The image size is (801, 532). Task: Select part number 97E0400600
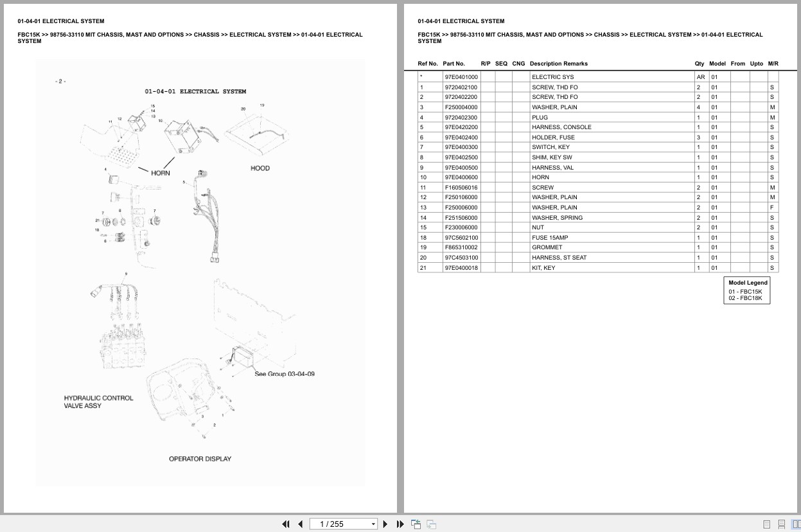[461, 177]
